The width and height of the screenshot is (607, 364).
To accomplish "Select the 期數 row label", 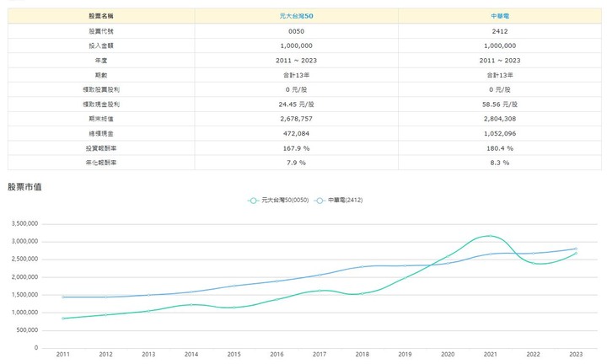I will (x=101, y=75).
